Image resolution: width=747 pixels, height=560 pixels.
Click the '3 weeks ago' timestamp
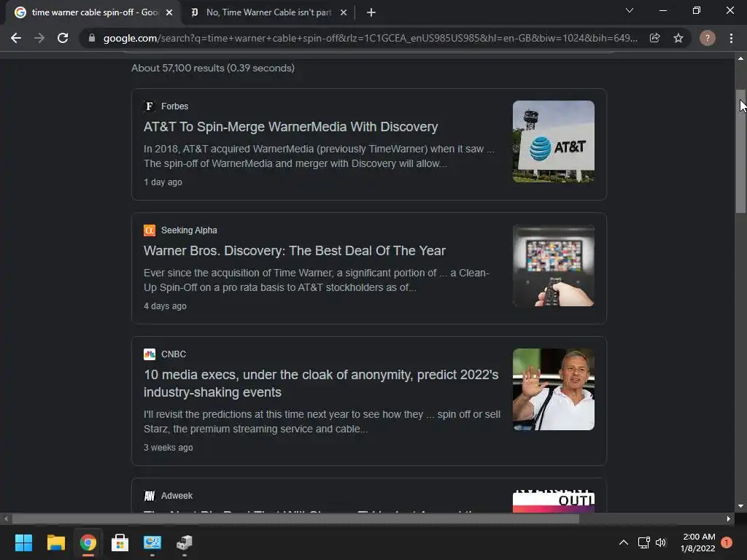[x=169, y=448]
